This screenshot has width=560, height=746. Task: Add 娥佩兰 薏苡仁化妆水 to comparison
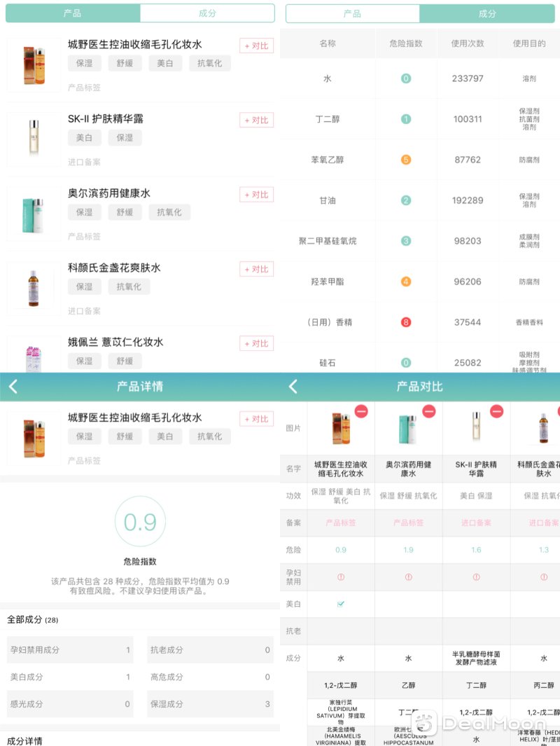pyautogui.click(x=257, y=343)
